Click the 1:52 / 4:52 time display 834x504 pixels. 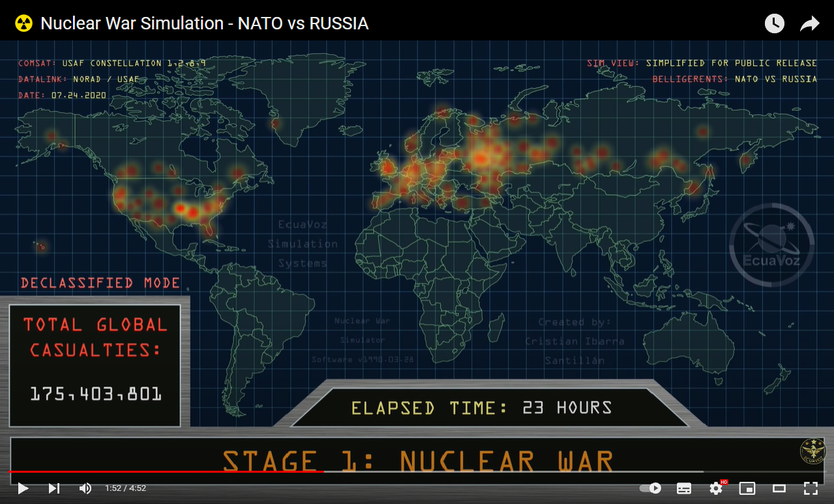tap(125, 488)
